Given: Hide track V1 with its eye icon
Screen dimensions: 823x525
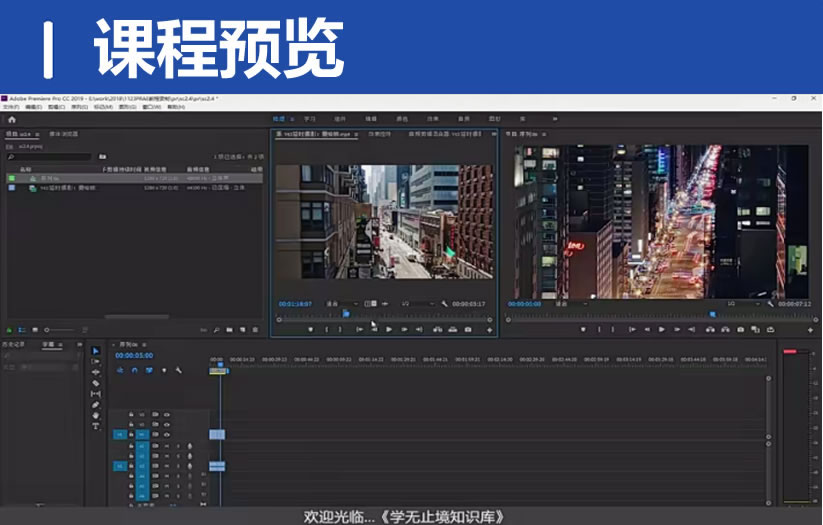Looking at the screenshot, I should [x=167, y=435].
